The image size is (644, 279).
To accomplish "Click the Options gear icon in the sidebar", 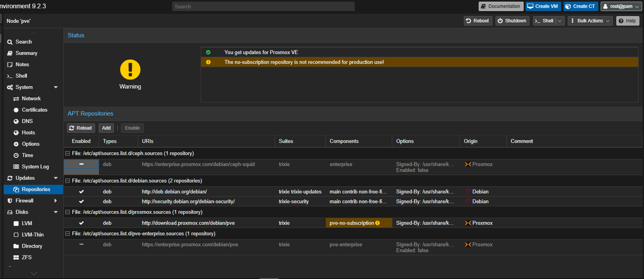I will click(x=16, y=144).
